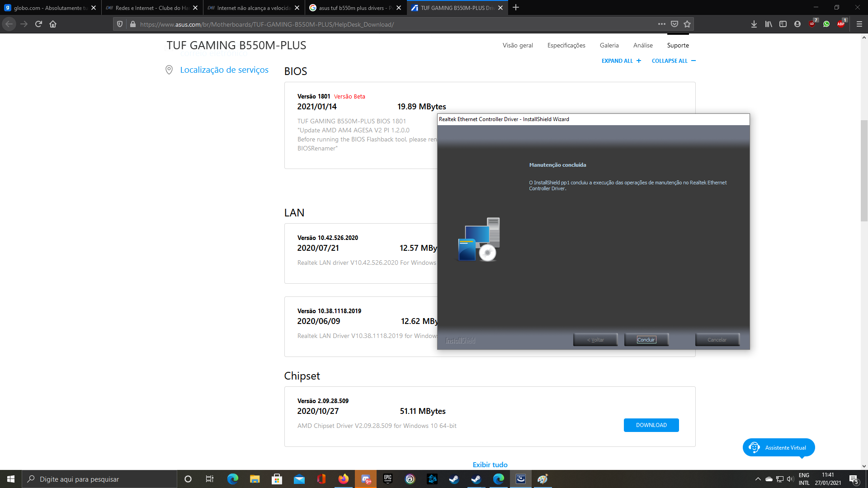Screen dimensions: 868x488
Task: Open the Firefox library menu
Action: [769, 24]
